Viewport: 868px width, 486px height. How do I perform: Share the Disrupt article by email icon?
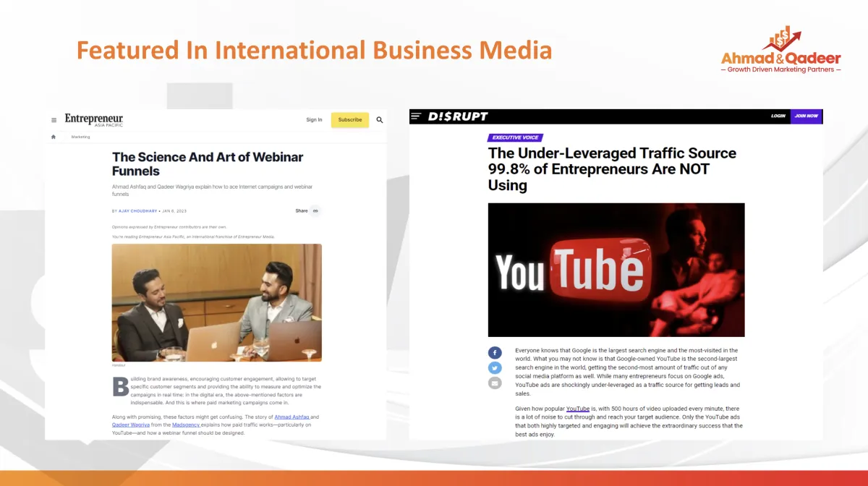pos(495,383)
